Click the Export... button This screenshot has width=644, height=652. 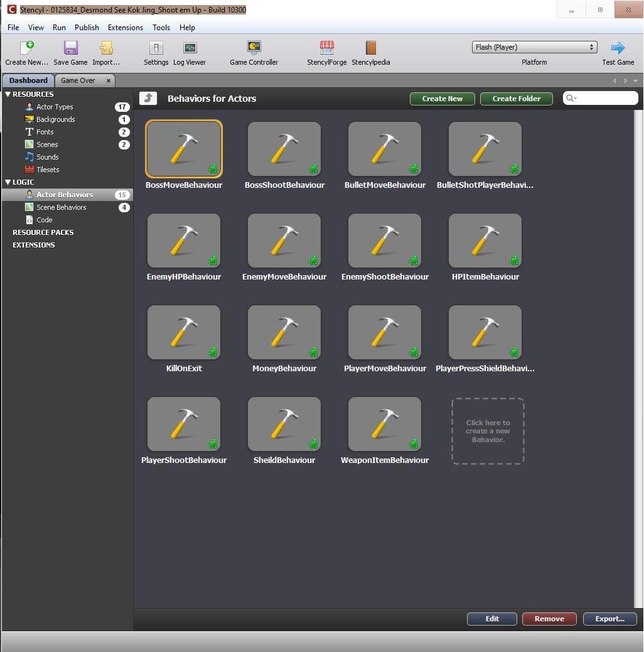coord(609,619)
